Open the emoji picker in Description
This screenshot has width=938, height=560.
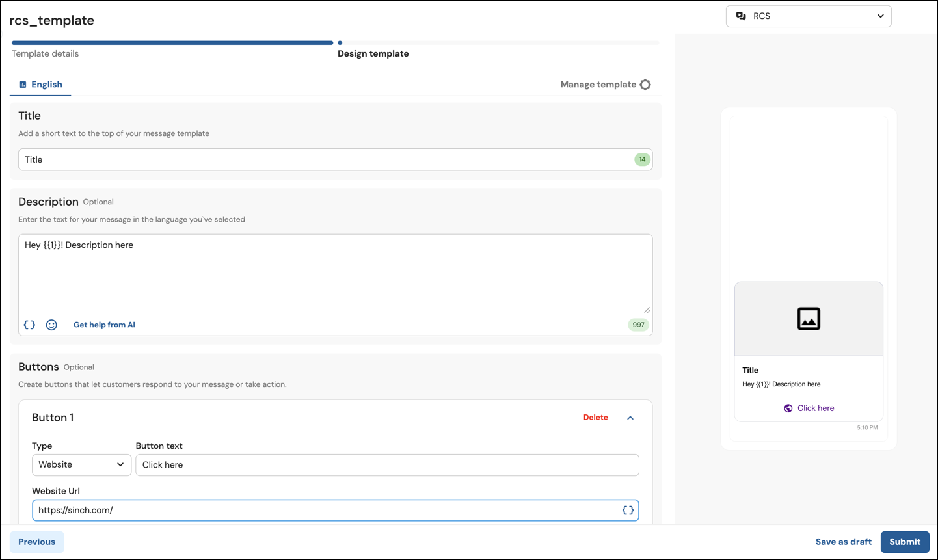click(x=51, y=324)
